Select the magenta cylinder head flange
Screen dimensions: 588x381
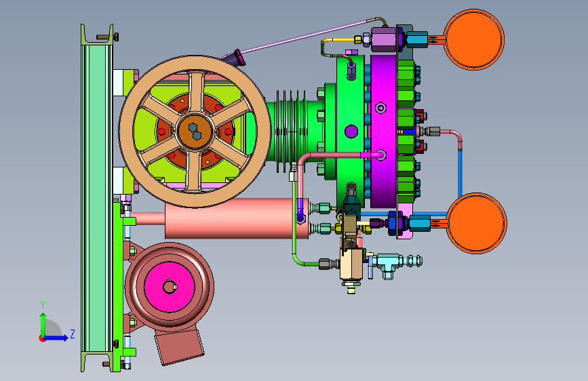click(383, 132)
